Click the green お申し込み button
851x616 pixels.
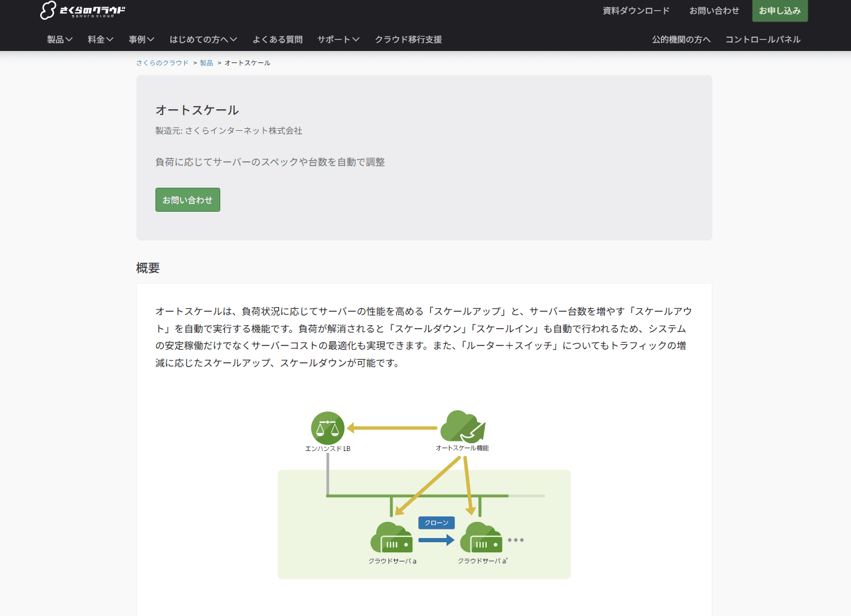tap(780, 11)
